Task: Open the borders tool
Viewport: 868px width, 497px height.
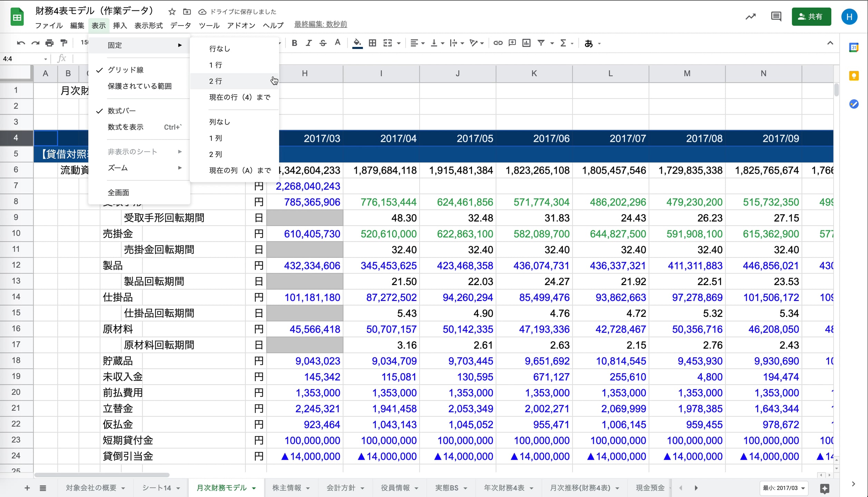Action: click(x=372, y=43)
